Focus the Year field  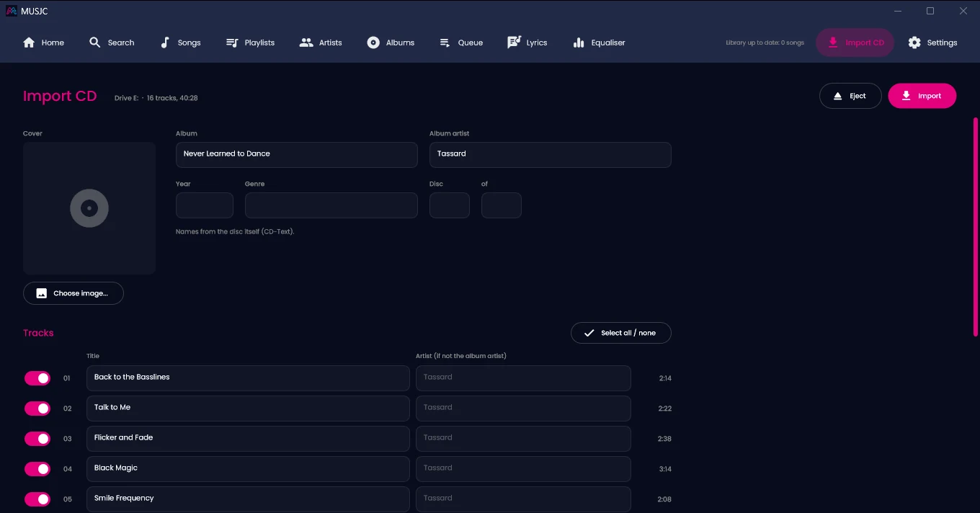[205, 205]
